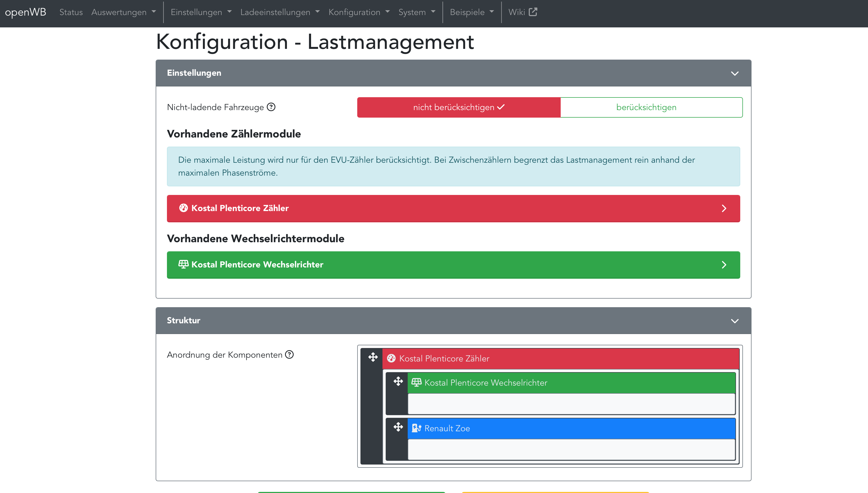This screenshot has width=868, height=493.
Task: Click Renault Zoe entry in structure tree
Action: click(447, 428)
